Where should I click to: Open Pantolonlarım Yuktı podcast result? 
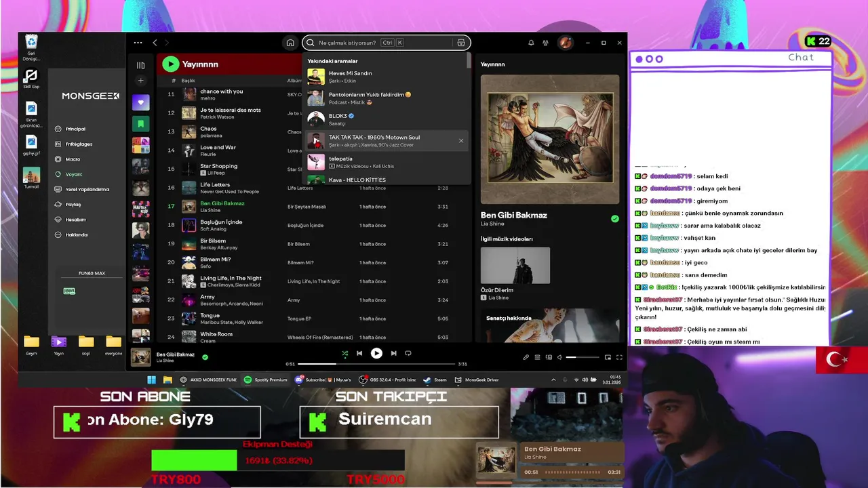385,98
